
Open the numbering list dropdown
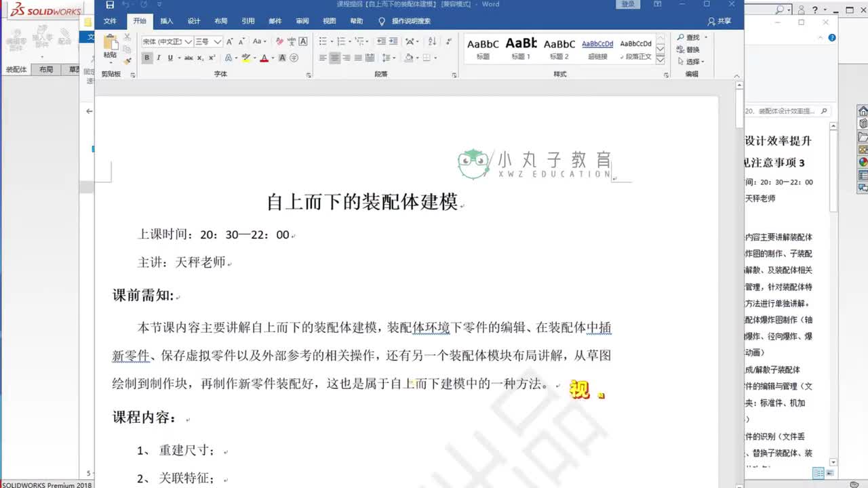(x=349, y=41)
